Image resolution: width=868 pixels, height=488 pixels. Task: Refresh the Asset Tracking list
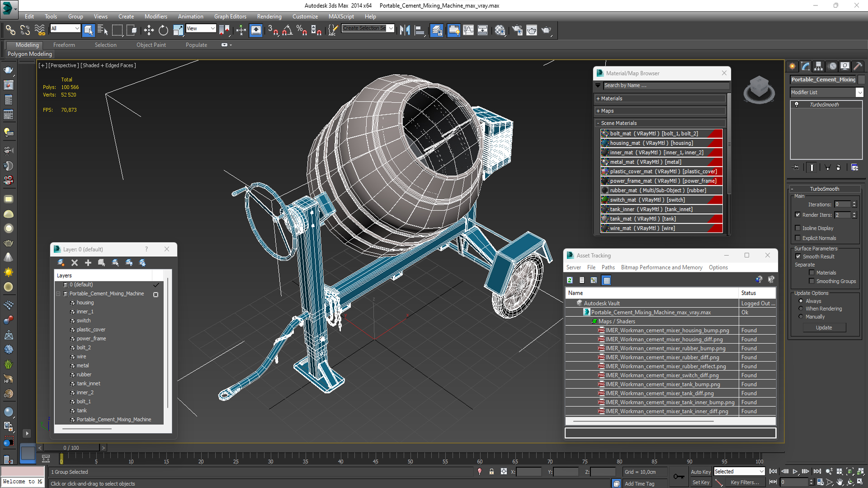pos(570,280)
